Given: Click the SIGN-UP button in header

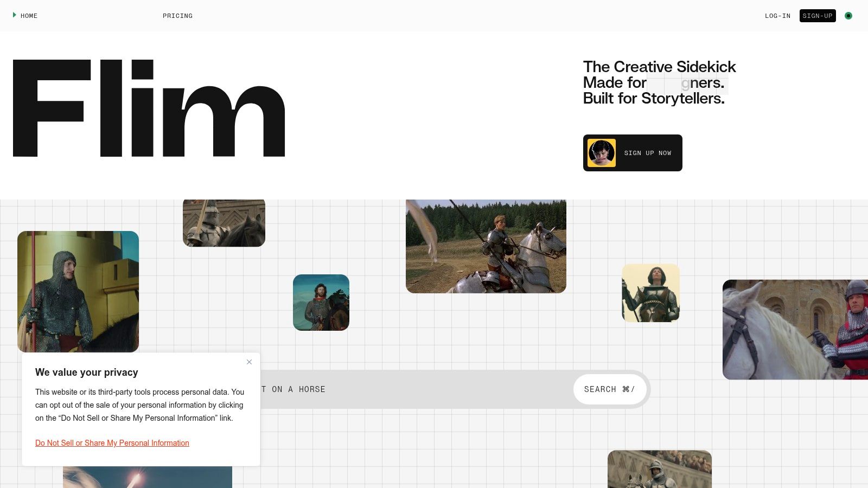Looking at the screenshot, I should 818,16.
